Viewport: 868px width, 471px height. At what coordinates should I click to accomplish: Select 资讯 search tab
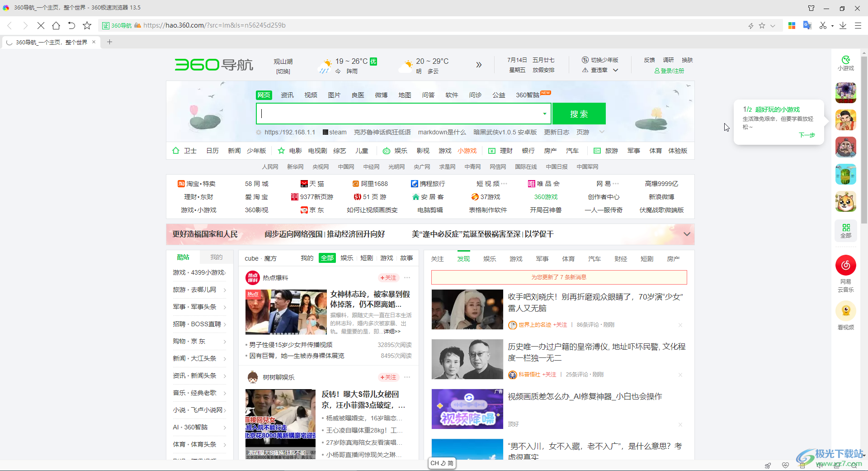point(287,95)
